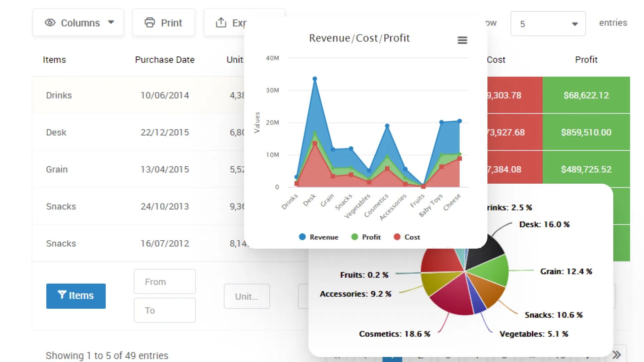The image size is (644, 362).
Task: Click the Export icon at top
Action: click(221, 23)
